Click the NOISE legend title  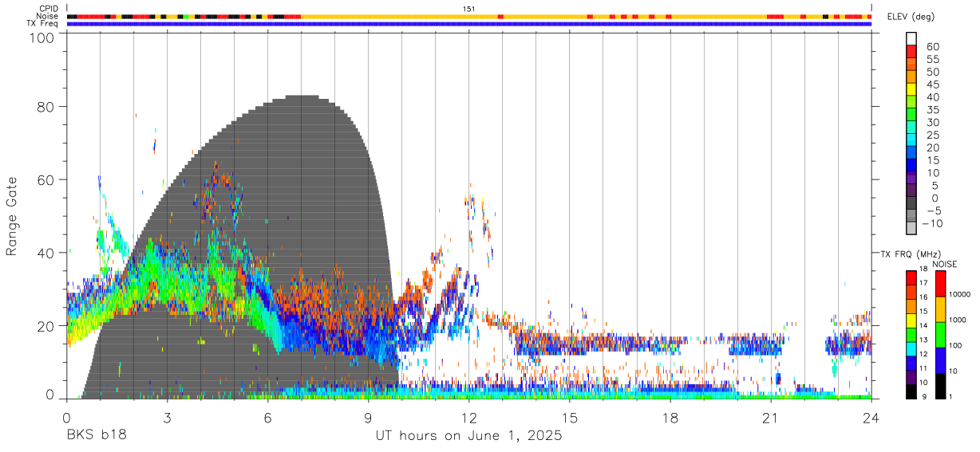coord(945,264)
